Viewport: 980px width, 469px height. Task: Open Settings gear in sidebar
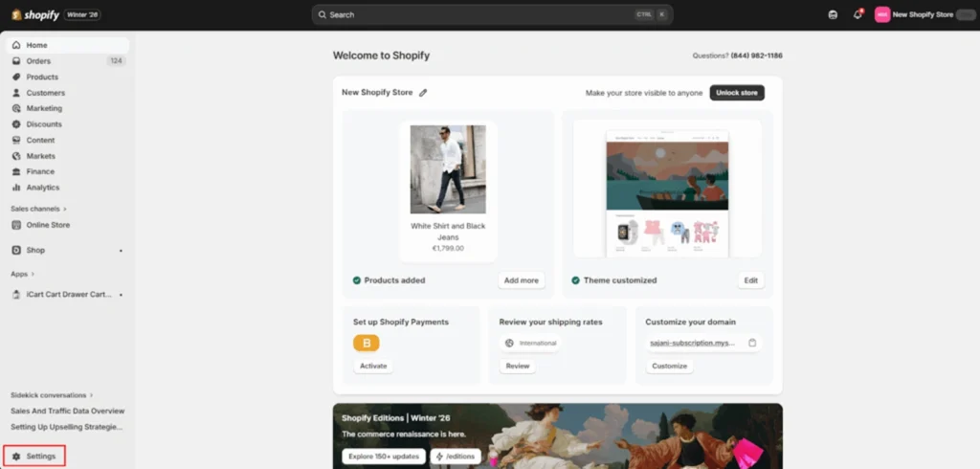16,457
